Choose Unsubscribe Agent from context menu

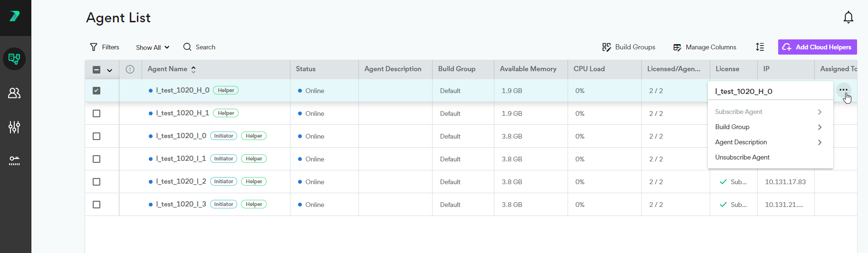click(742, 158)
